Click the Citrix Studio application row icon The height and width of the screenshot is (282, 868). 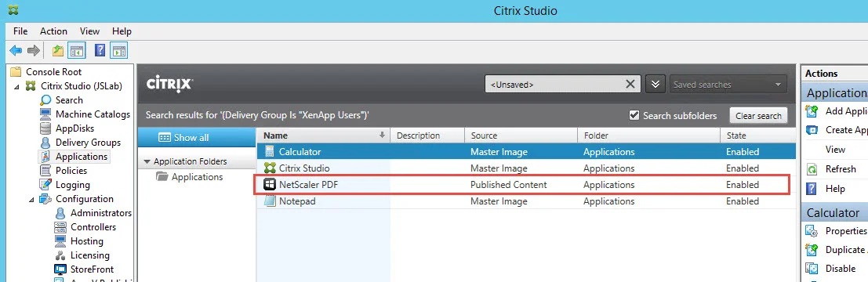(x=270, y=168)
